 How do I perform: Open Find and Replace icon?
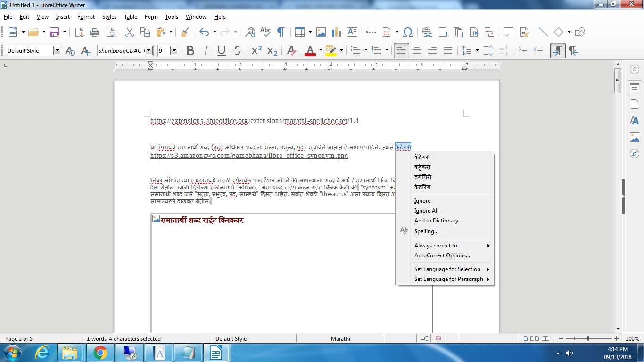[251, 32]
